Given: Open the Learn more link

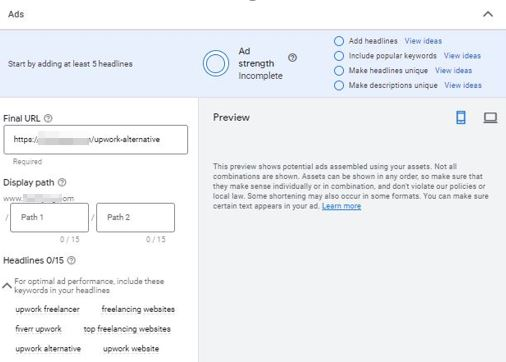Looking at the screenshot, I should click(x=341, y=206).
